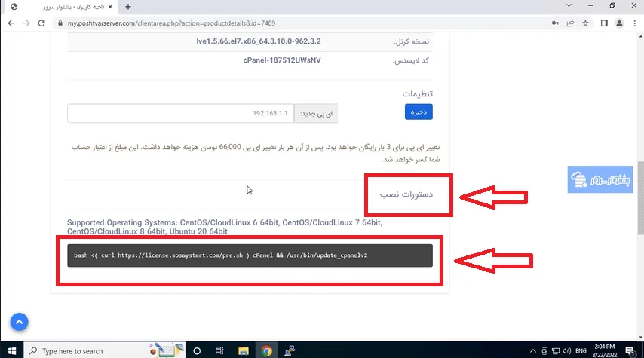Click the license code cPanel-187512UWsNV

pos(282,60)
